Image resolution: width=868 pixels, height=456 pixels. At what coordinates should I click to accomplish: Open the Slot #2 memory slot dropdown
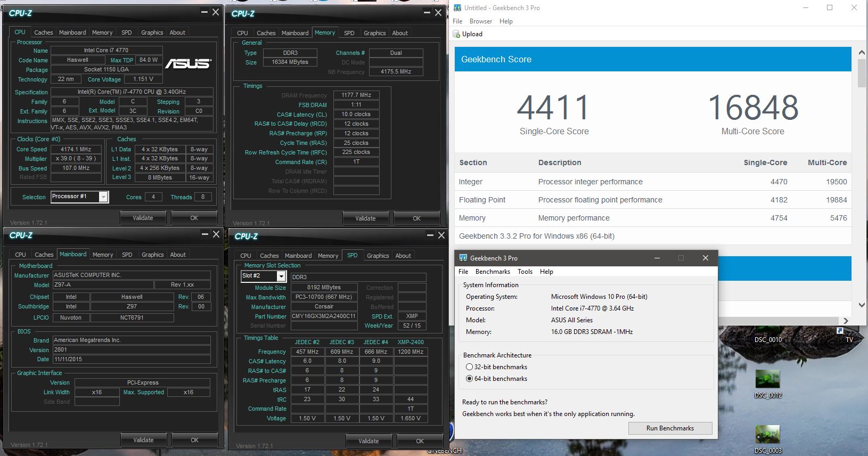[281, 276]
